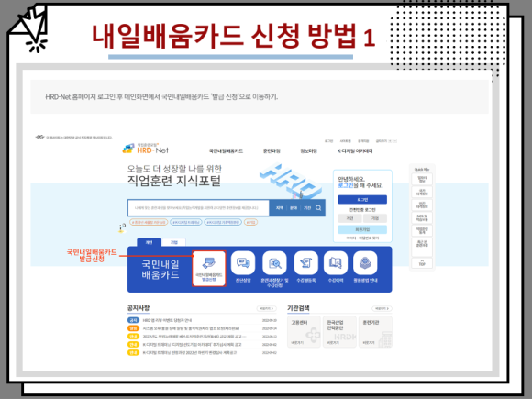532x399 pixels.
Task: Open the 고용센터 card
Action: click(304, 331)
